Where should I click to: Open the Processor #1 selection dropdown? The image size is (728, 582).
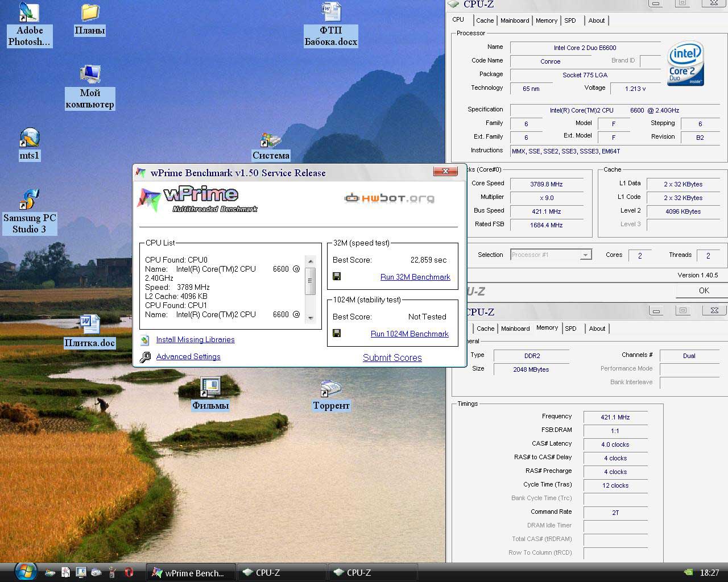tap(551, 255)
